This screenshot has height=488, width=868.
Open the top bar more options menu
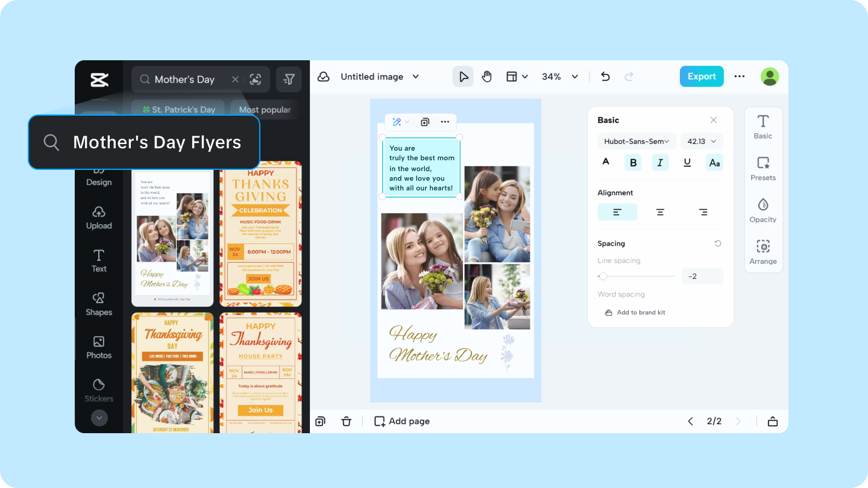click(740, 77)
